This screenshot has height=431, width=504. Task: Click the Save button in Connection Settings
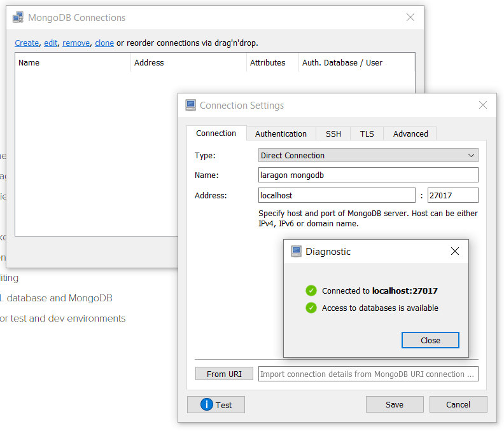click(395, 404)
